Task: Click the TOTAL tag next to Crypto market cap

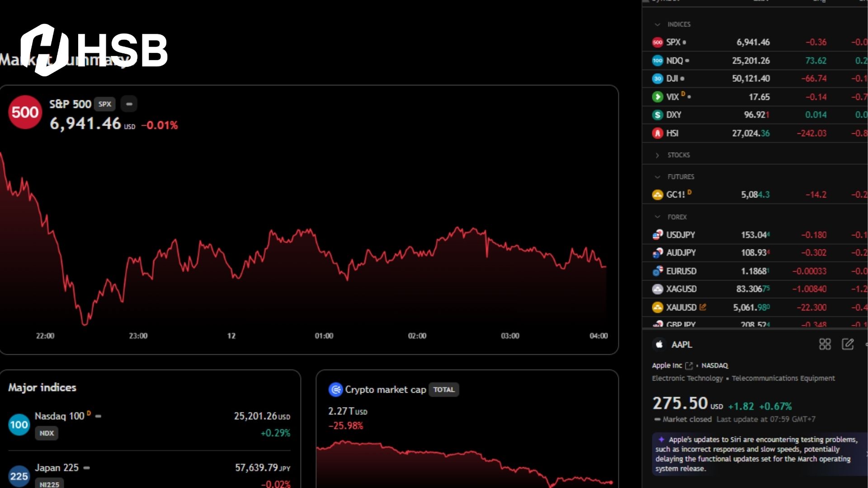Action: (x=443, y=389)
